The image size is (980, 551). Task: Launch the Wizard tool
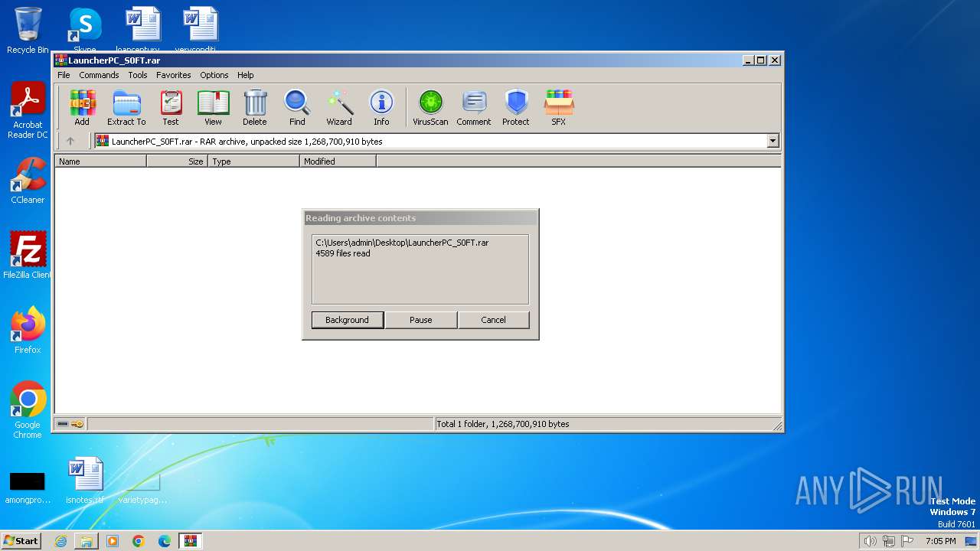pyautogui.click(x=339, y=108)
